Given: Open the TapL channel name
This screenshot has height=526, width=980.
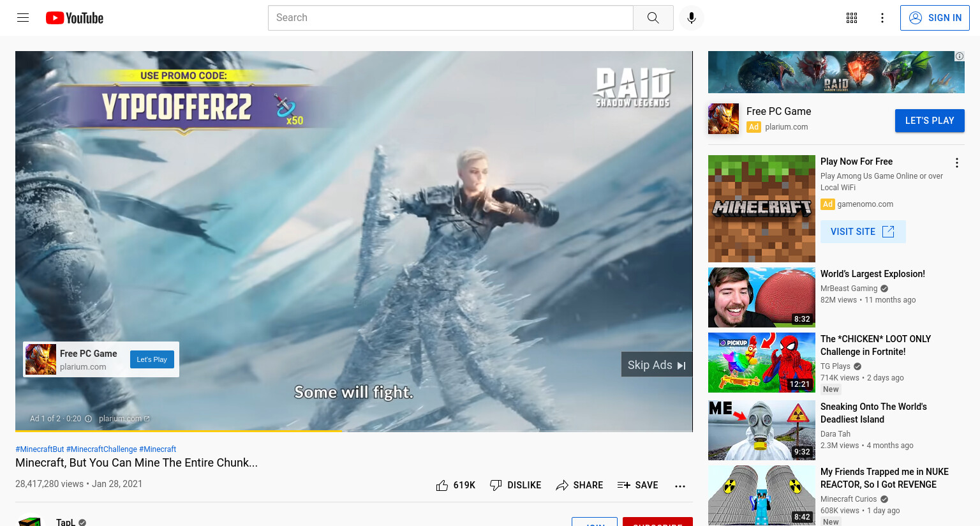Looking at the screenshot, I should [66, 522].
